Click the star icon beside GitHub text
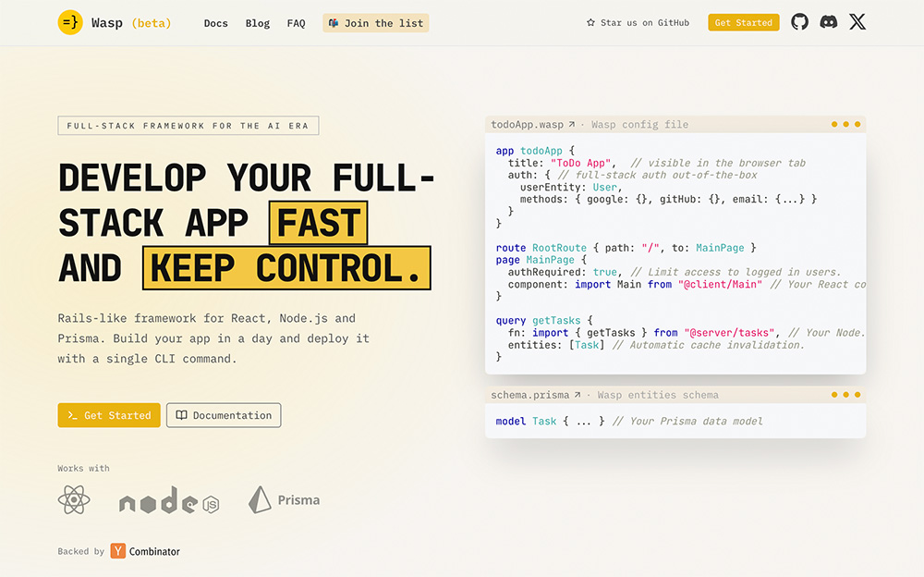 pyautogui.click(x=590, y=22)
